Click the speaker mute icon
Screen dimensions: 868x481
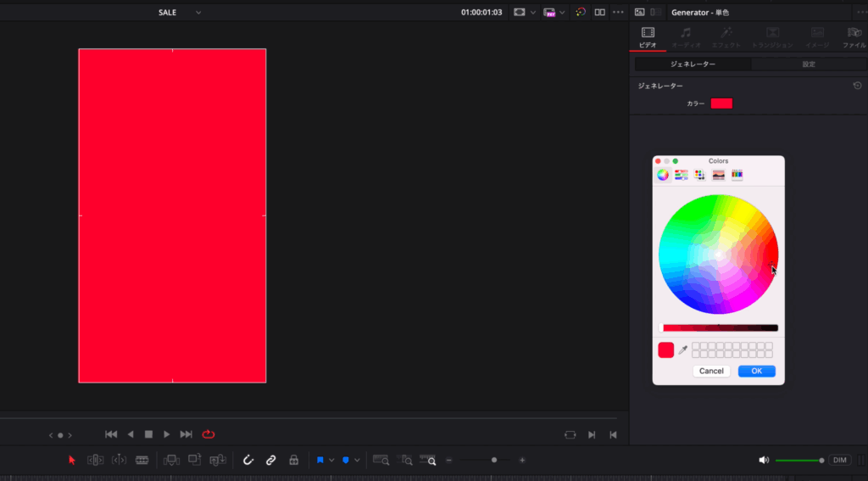click(x=764, y=460)
